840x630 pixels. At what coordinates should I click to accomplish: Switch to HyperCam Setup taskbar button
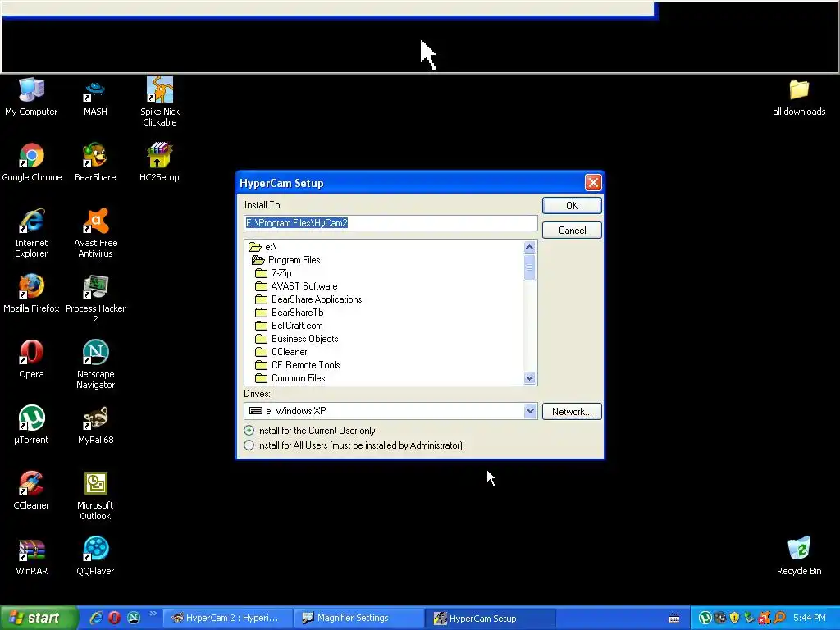point(491,618)
